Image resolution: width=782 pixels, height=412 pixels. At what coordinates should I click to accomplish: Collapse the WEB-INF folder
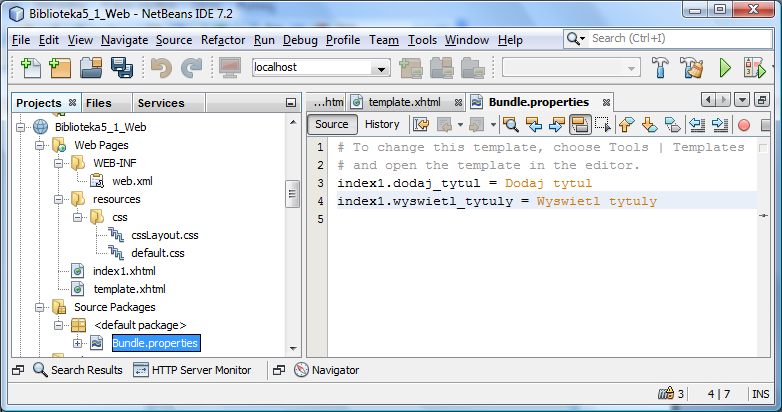pos(58,163)
